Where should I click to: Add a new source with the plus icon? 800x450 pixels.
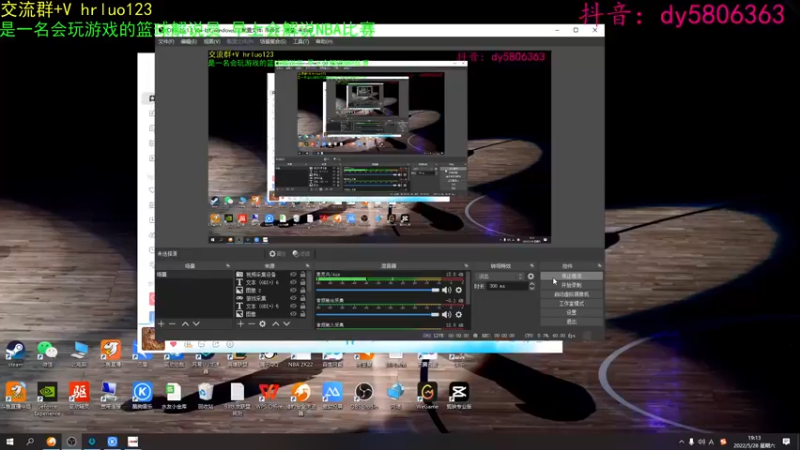pos(240,324)
